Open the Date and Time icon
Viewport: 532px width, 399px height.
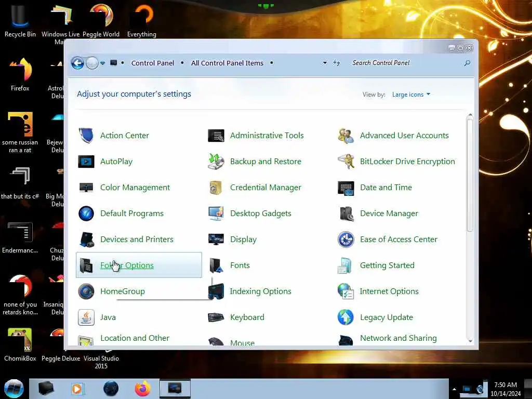346,188
